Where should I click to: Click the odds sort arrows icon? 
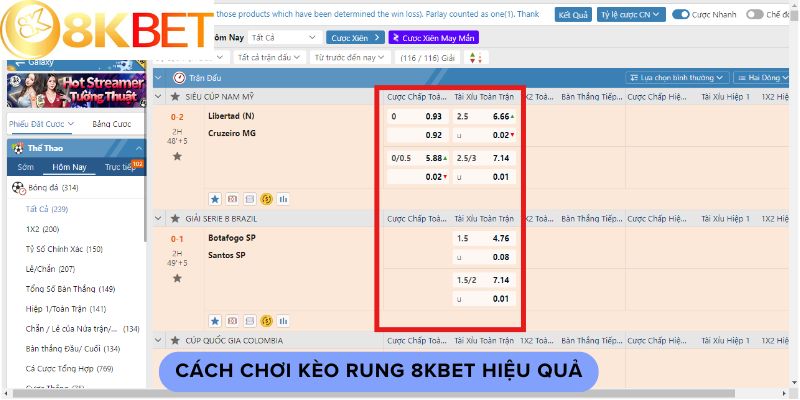[x=476, y=57]
